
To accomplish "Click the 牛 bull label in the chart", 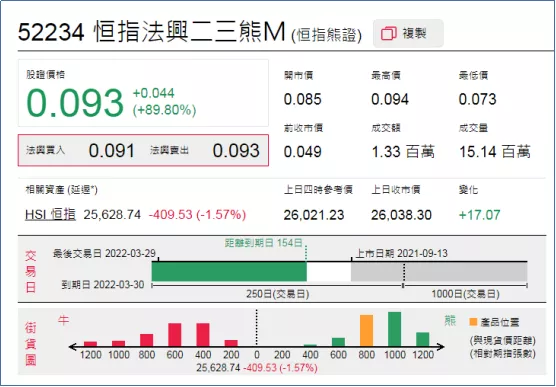I will 63,321.
